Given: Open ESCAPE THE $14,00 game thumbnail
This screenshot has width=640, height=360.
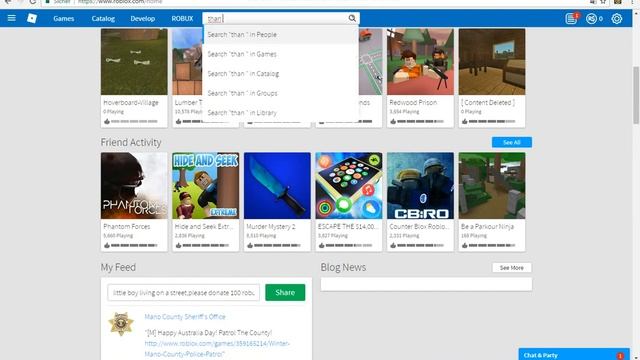Looking at the screenshot, I should 349,186.
